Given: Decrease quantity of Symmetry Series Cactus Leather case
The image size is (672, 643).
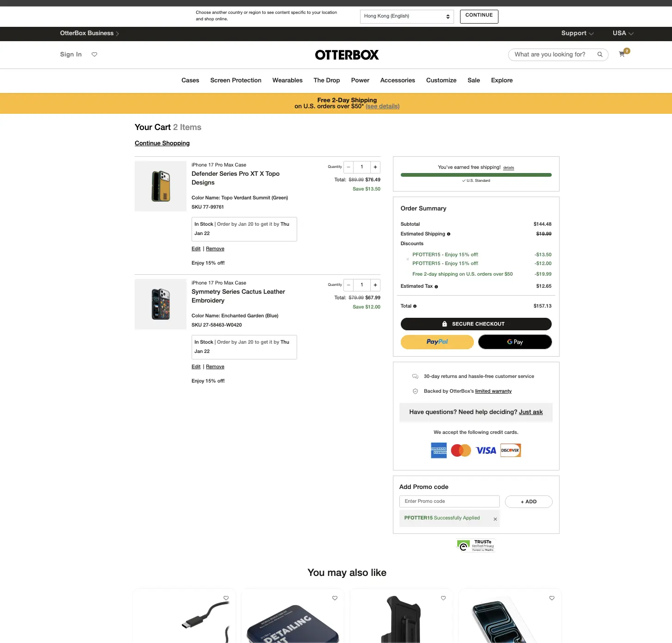Looking at the screenshot, I should pos(348,285).
